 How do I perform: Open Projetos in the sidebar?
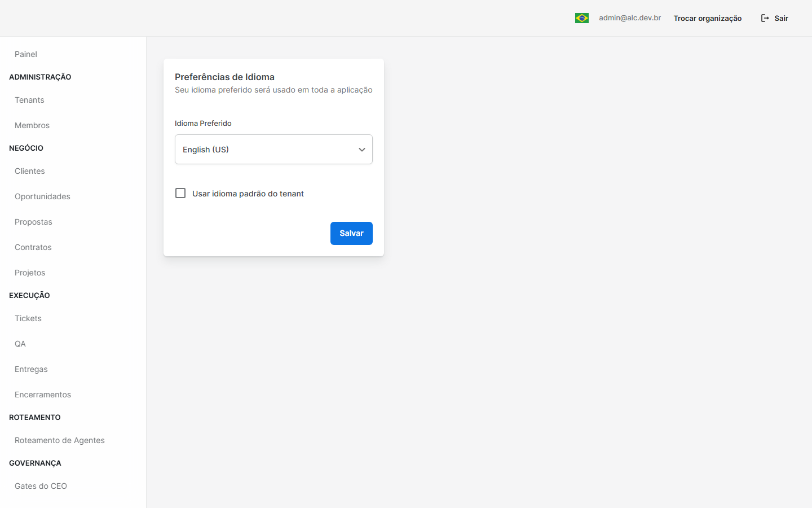pos(30,273)
